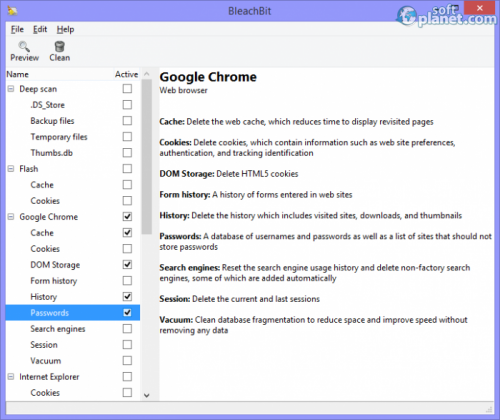Image resolution: width=500 pixels, height=420 pixels.
Task: Click the Google Chrome heading text
Action: 208,77
